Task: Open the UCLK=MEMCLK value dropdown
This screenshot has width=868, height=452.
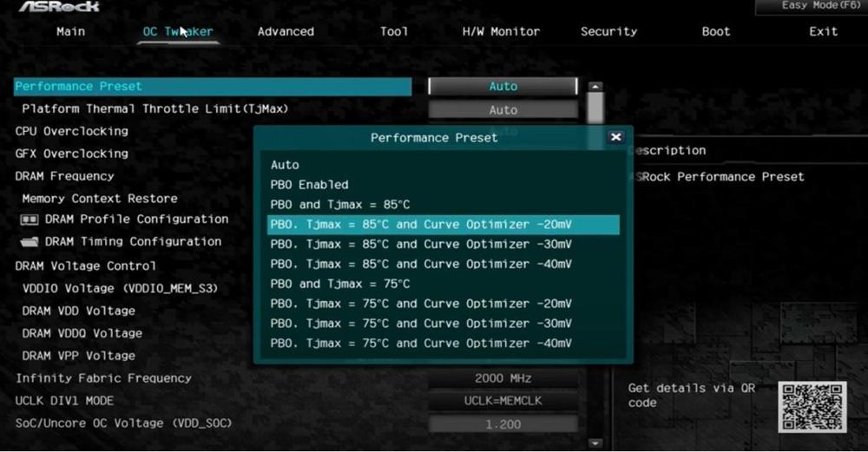Action: tap(503, 401)
